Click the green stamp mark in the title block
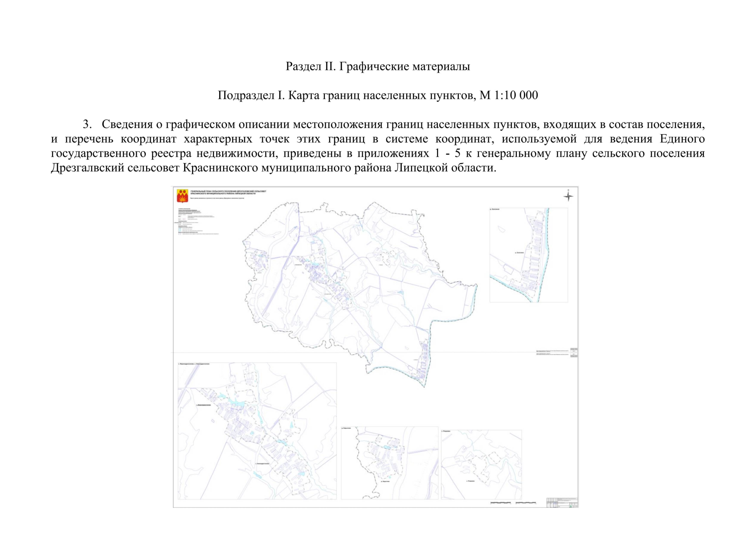 (571, 506)
